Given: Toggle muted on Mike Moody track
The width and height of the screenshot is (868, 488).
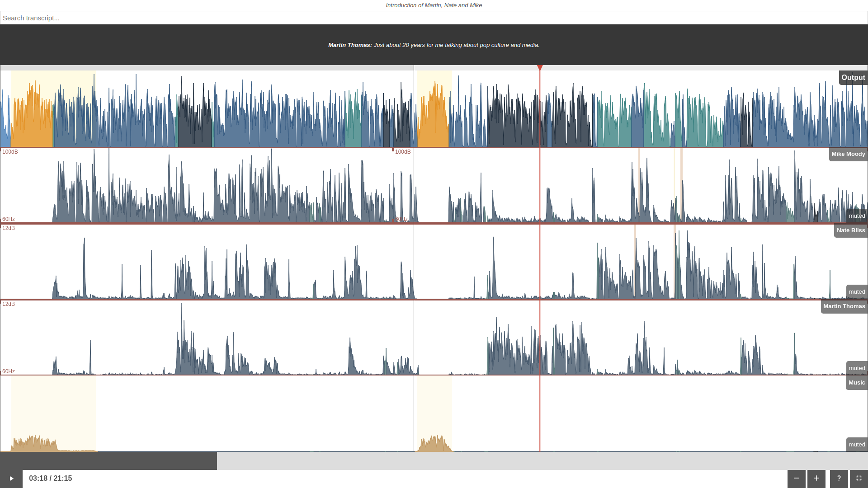Looking at the screenshot, I should tap(857, 216).
